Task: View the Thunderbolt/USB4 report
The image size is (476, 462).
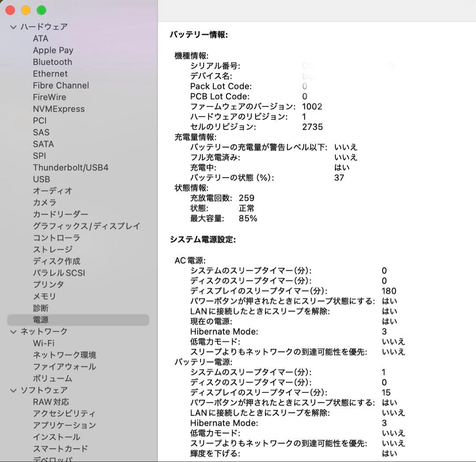Action: pos(71,168)
